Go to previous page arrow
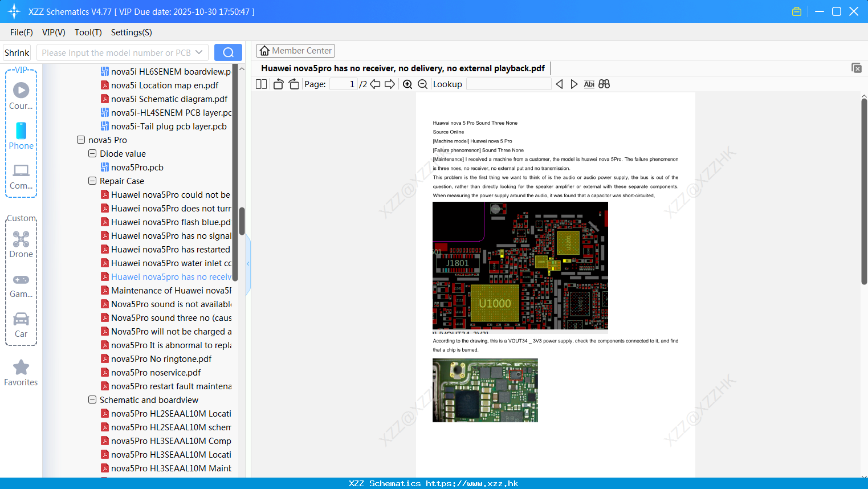Screen dimensions: 868x489 pos(375,84)
